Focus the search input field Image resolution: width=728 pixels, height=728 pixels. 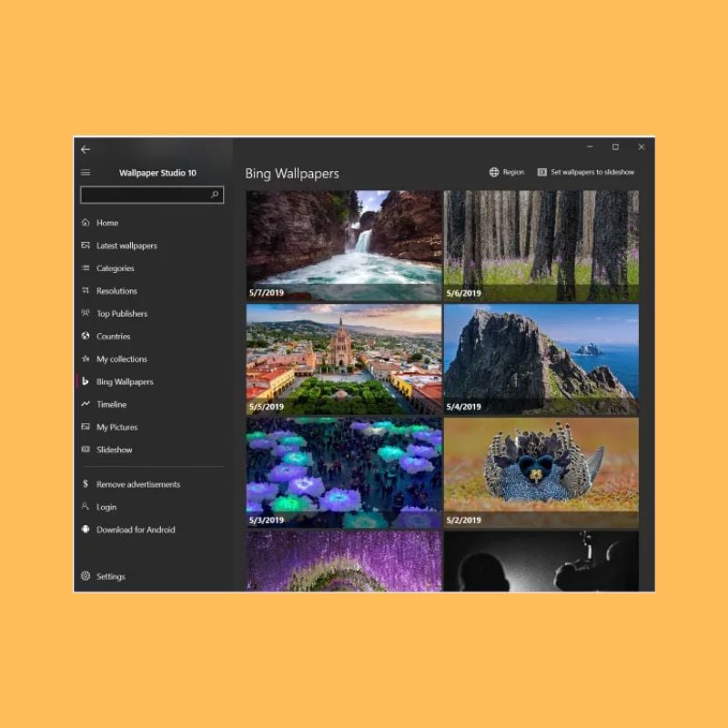pyautogui.click(x=144, y=195)
